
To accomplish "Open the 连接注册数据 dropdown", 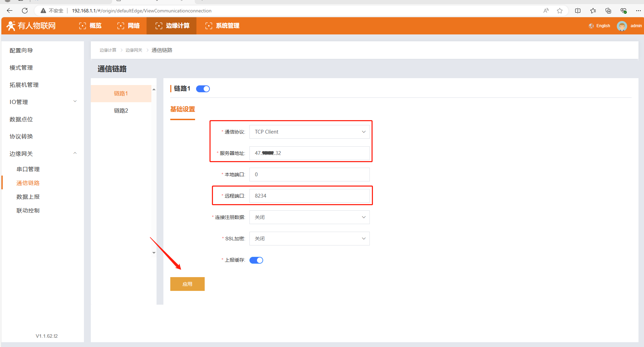I will click(x=309, y=217).
